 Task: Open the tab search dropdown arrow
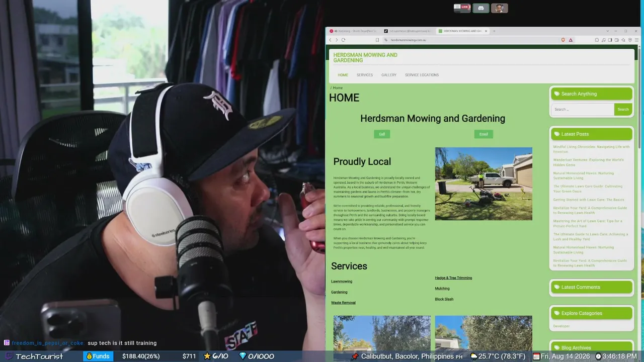607,31
